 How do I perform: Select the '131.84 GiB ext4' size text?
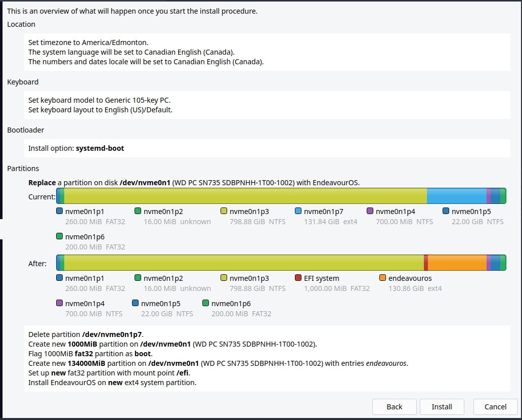pos(331,222)
